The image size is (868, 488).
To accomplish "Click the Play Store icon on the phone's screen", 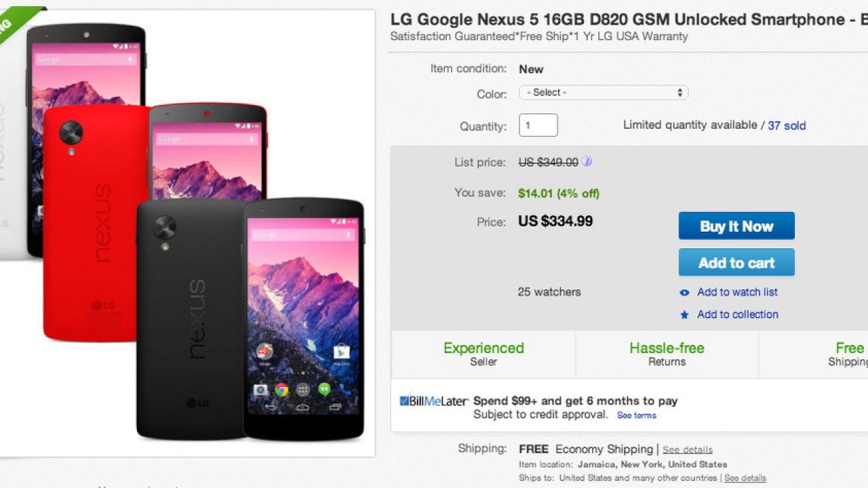I will (x=341, y=352).
